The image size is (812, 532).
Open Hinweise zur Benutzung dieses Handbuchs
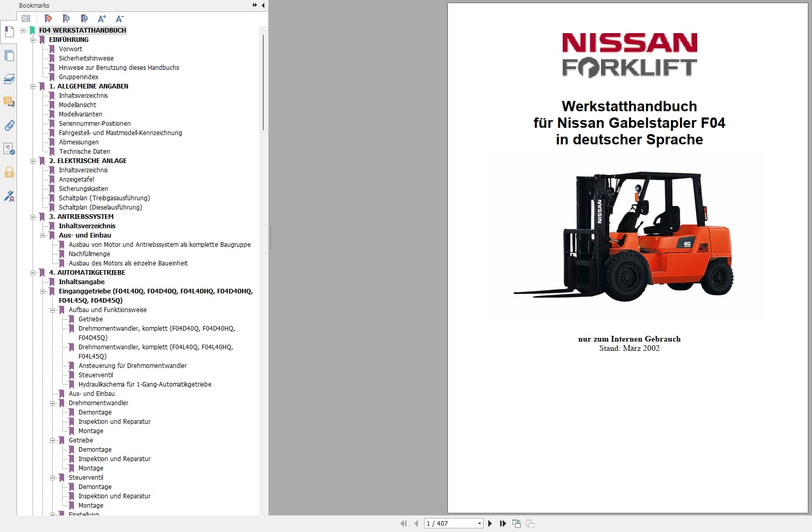119,68
